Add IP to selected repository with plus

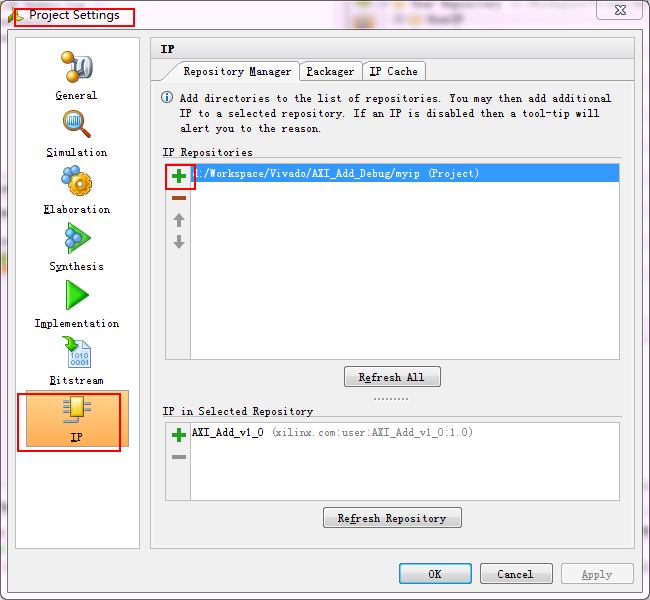(x=179, y=435)
